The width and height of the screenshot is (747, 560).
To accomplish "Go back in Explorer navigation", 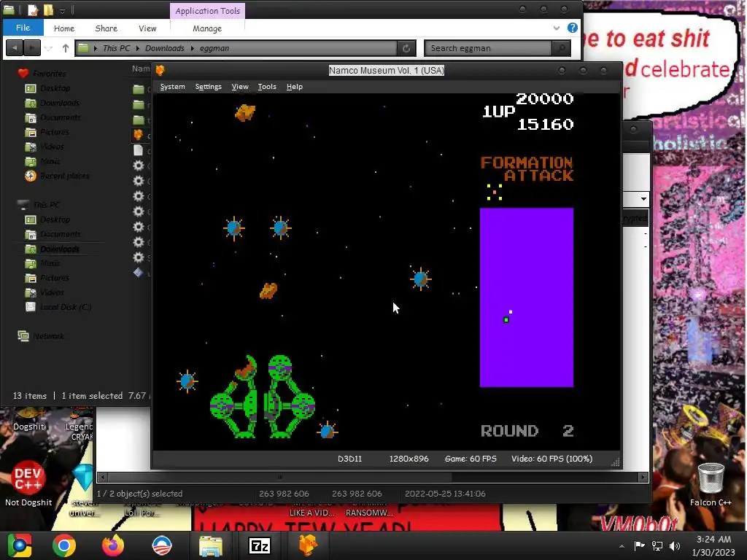I will coord(15,48).
